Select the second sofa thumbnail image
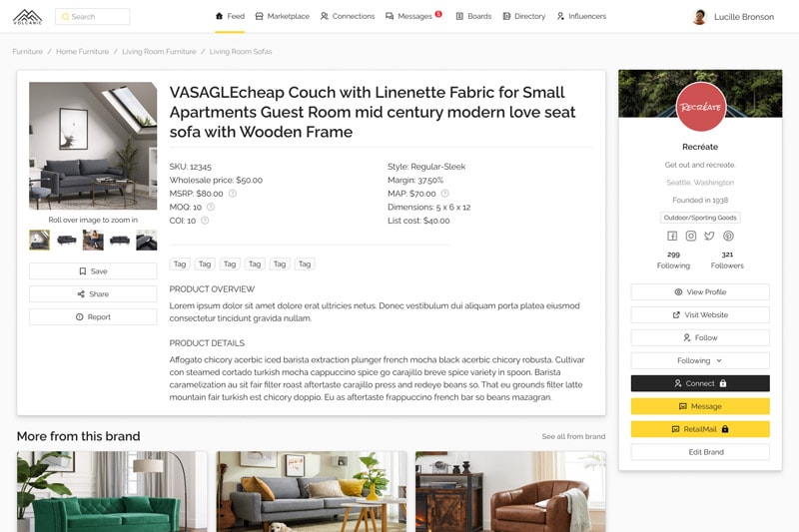 (x=67, y=240)
